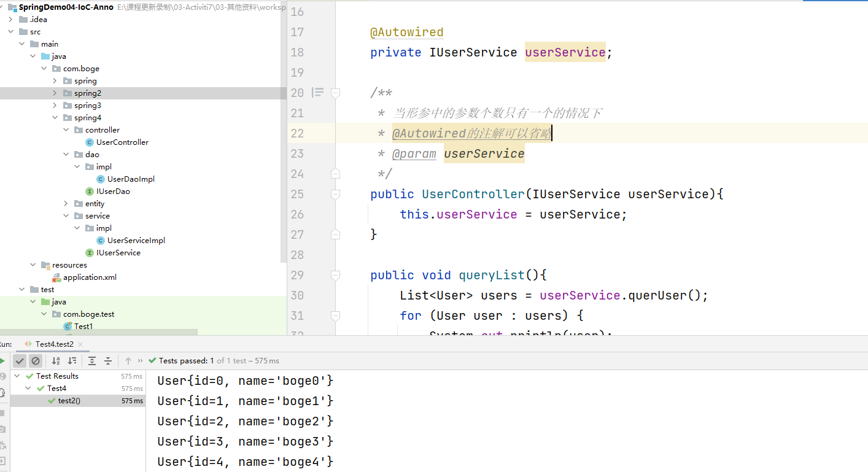
Task: Open the UserController class file
Action: 122,142
